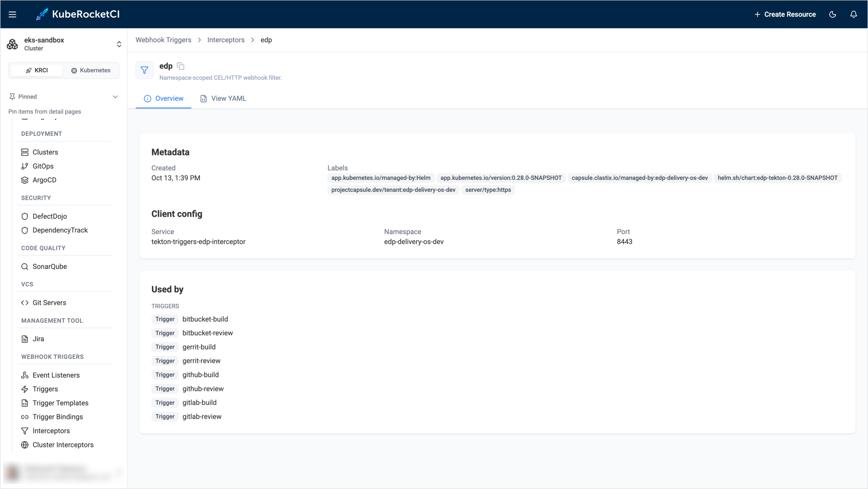Copy the edp interceptor name

[x=180, y=66]
